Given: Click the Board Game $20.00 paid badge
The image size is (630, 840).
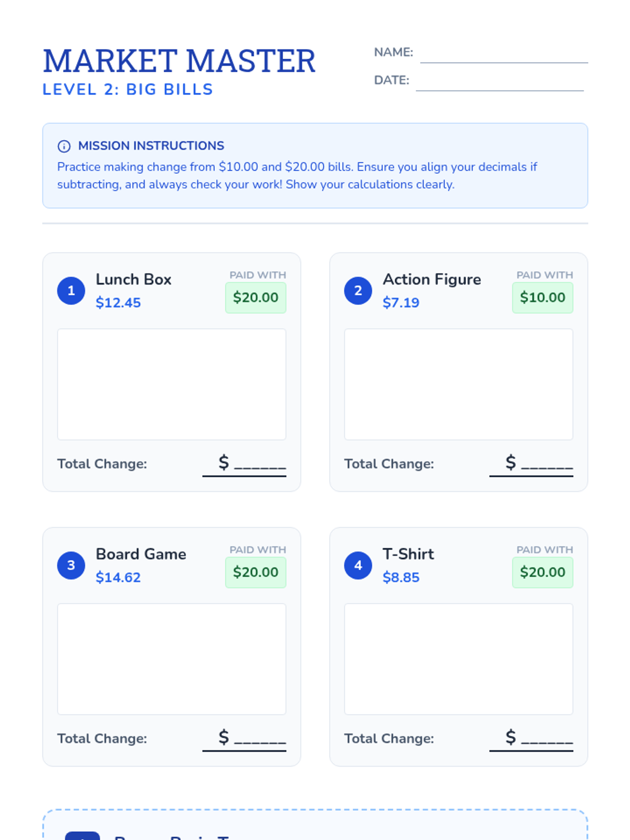Looking at the screenshot, I should tap(256, 572).
